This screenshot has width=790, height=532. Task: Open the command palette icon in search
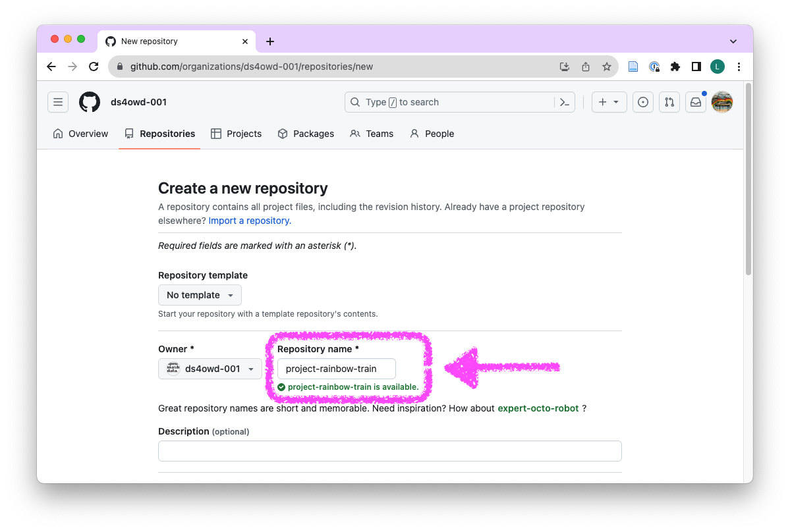(565, 102)
